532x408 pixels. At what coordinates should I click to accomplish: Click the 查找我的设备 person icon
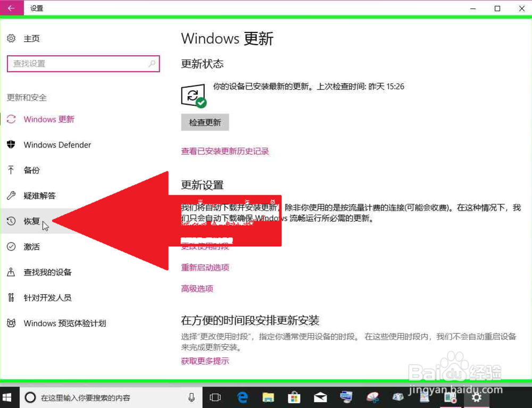(x=11, y=272)
